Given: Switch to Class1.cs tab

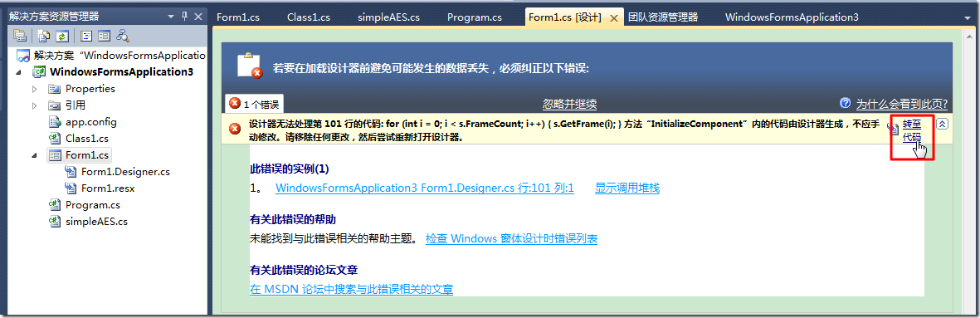Looking at the screenshot, I should [x=309, y=17].
